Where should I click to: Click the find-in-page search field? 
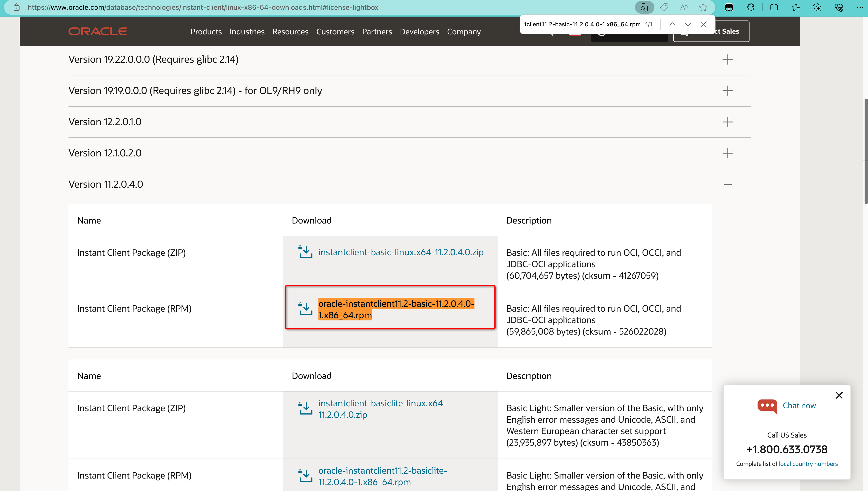[582, 24]
